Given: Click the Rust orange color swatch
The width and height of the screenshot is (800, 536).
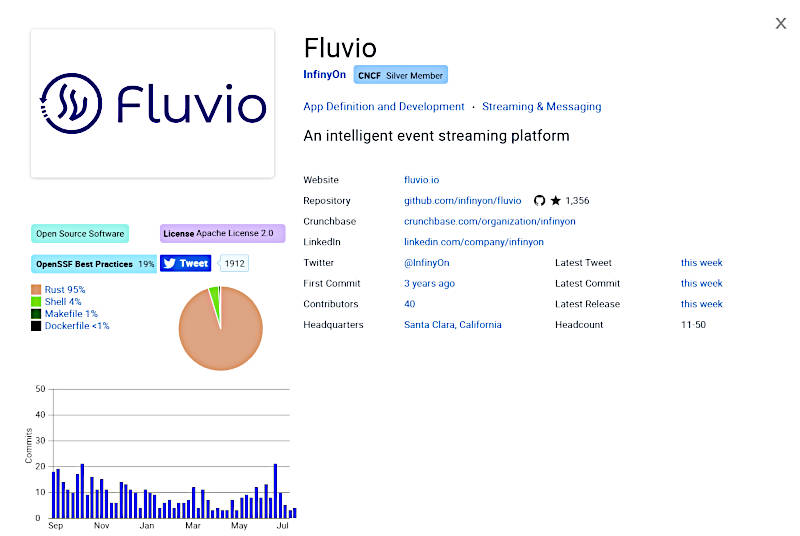Looking at the screenshot, I should [36, 290].
